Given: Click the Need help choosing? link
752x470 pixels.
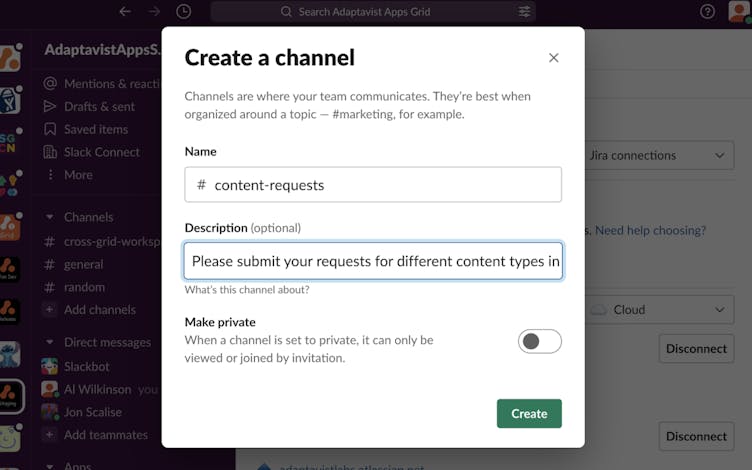Looking at the screenshot, I should point(650,231).
